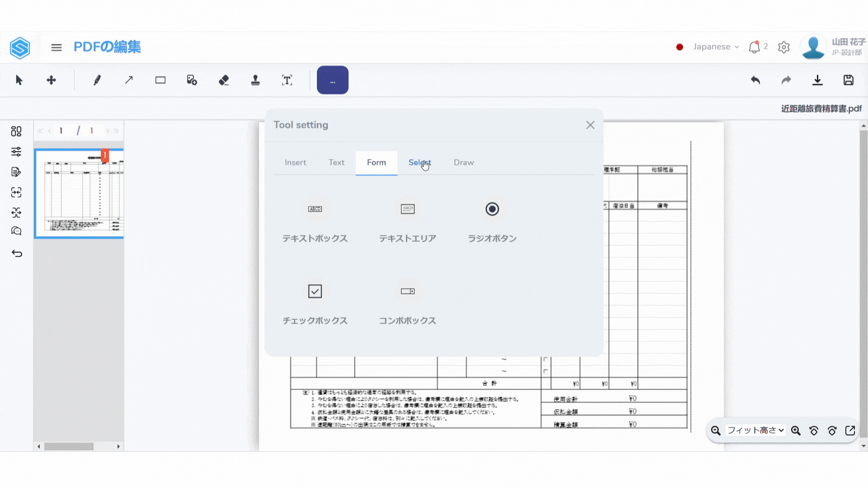Select the arrow line tool

pos(129,80)
